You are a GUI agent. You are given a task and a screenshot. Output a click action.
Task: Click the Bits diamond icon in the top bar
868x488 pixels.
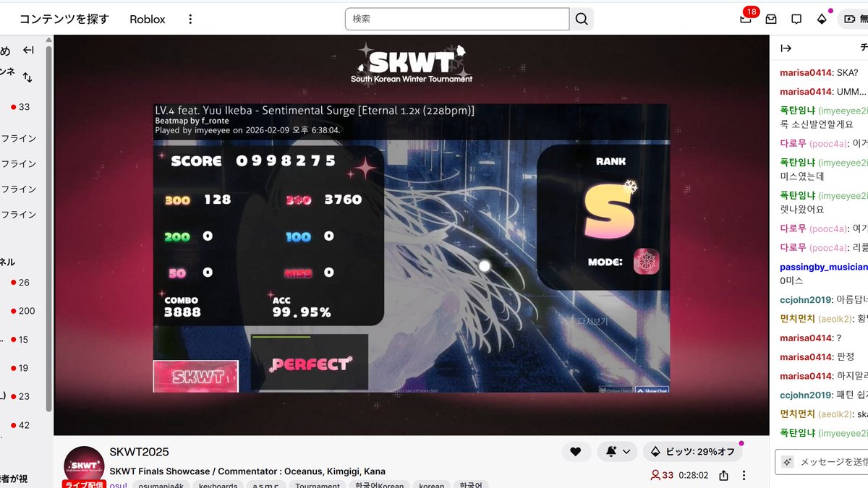pos(822,20)
